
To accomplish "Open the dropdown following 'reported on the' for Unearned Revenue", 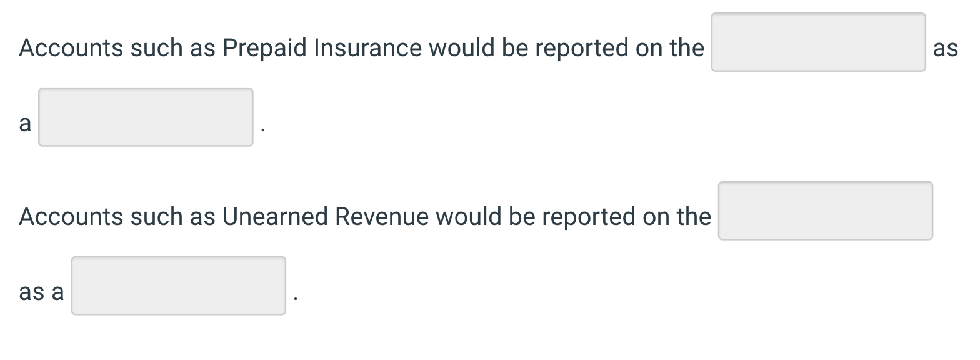I will click(826, 211).
